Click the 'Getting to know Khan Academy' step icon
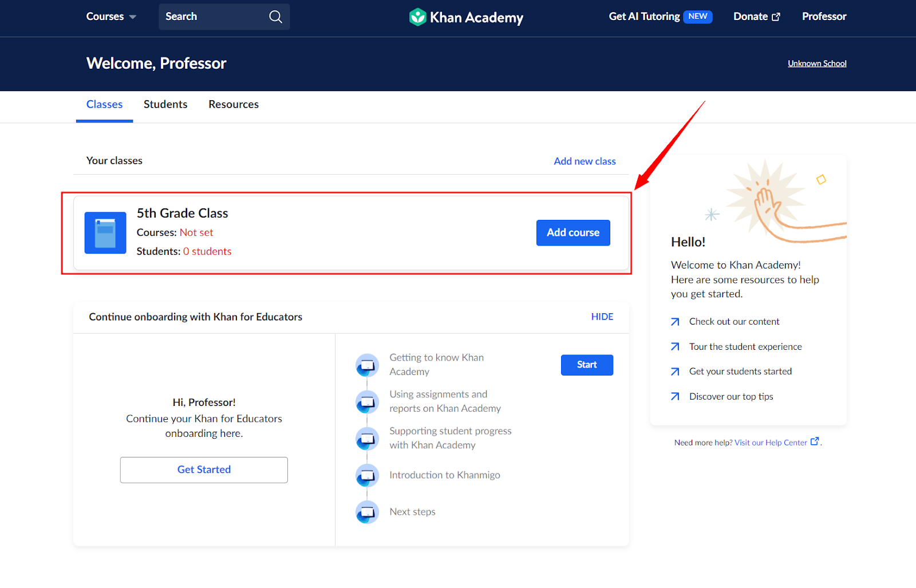 367,365
